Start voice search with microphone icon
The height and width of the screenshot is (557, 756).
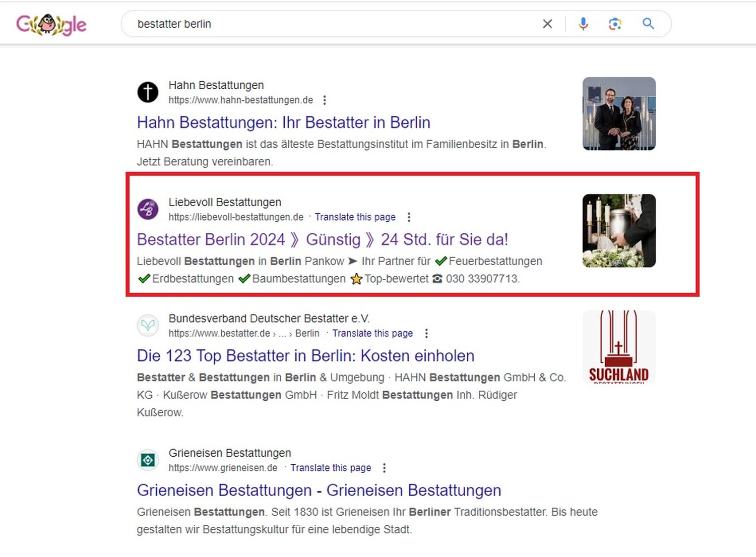click(x=583, y=24)
